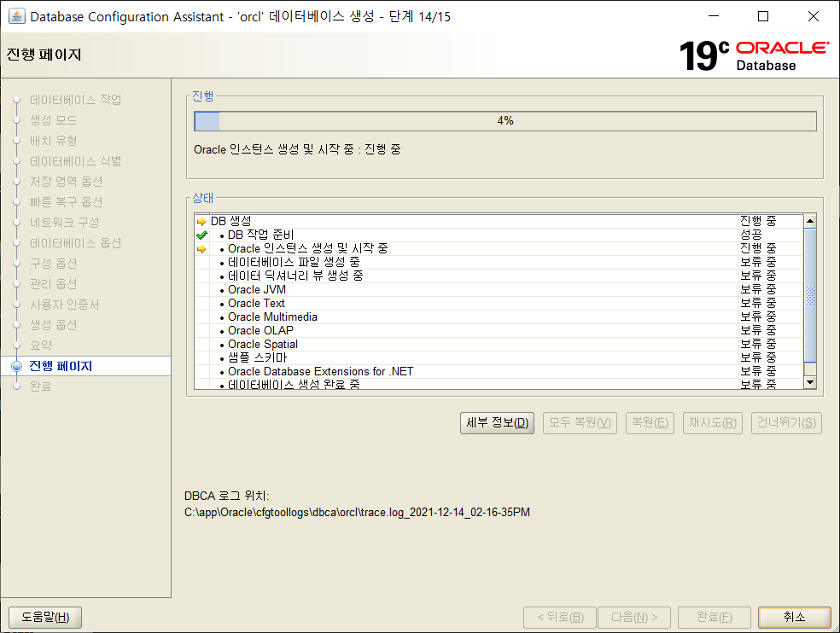Minimize the Database Configuration Assistant window

714,16
